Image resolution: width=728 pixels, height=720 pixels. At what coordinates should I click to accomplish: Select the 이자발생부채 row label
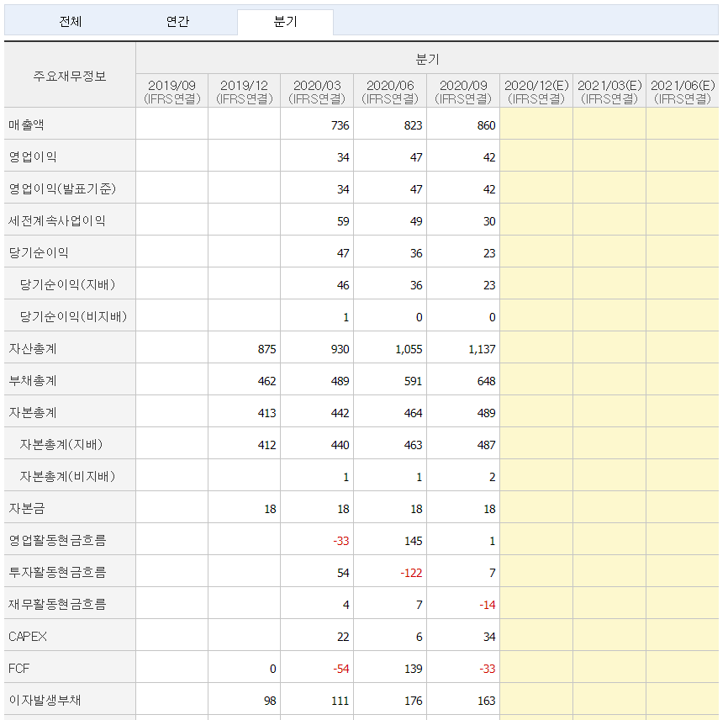coord(45,700)
